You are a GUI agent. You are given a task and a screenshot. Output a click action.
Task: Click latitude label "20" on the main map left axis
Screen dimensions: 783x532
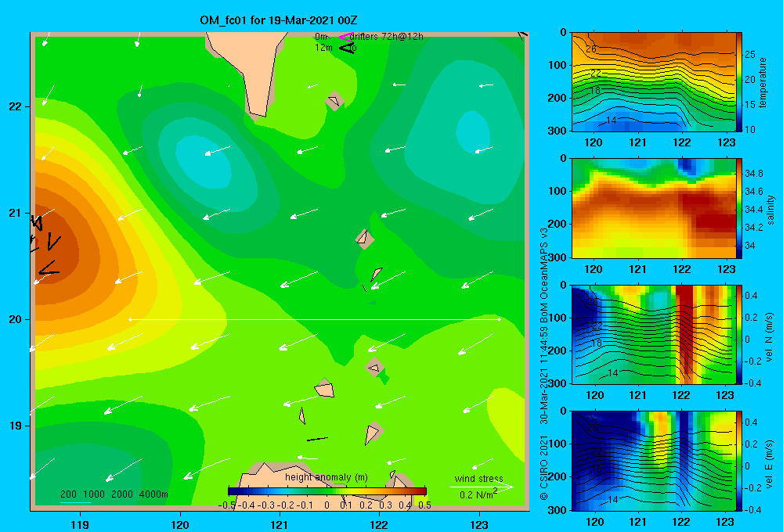click(15, 319)
